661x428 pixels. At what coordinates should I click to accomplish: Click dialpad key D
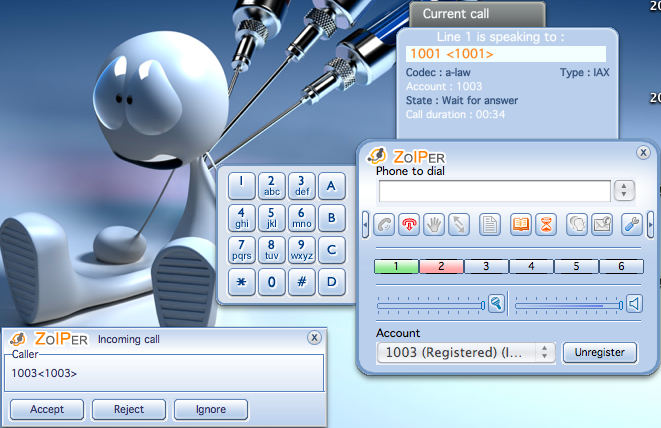(x=332, y=282)
